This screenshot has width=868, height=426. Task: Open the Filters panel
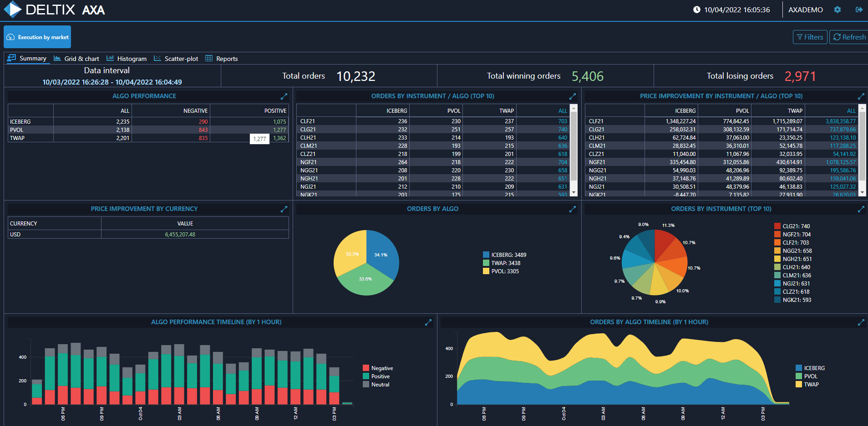(x=810, y=37)
